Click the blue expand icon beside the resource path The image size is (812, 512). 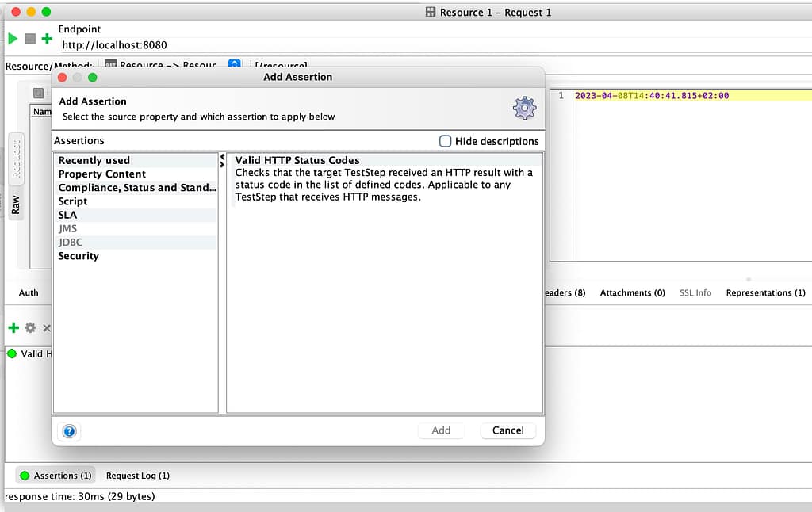point(234,63)
